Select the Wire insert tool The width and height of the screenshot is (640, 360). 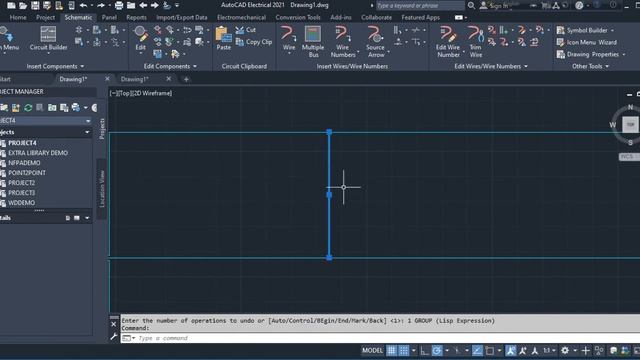tap(289, 38)
